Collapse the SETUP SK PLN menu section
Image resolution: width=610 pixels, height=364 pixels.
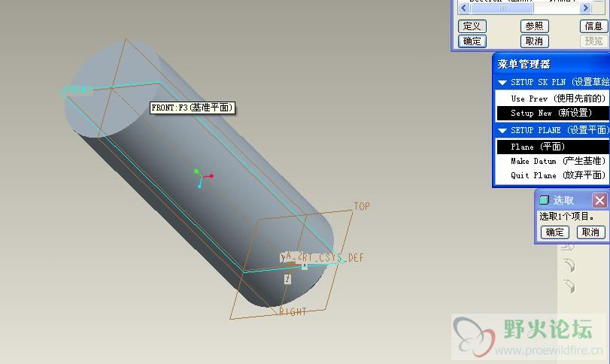coord(502,83)
